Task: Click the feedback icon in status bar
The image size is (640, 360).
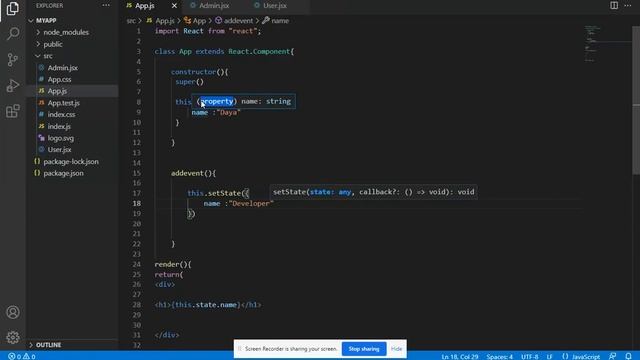Action: pos(612,356)
